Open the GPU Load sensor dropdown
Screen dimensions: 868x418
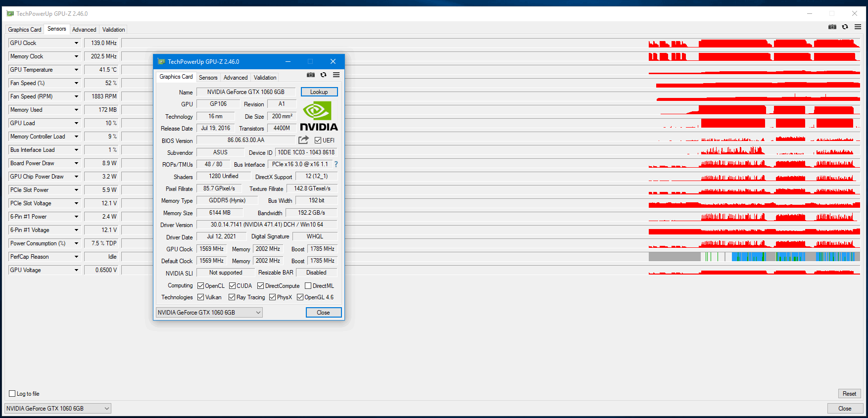pos(76,123)
